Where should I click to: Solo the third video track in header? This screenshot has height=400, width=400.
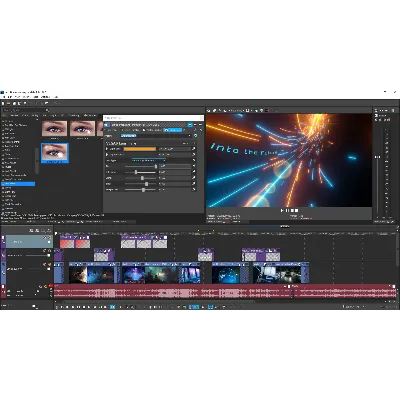click(49, 264)
